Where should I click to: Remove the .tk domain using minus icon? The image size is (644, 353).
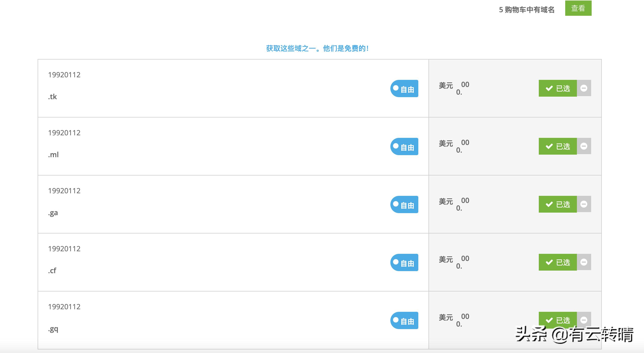pyautogui.click(x=584, y=88)
